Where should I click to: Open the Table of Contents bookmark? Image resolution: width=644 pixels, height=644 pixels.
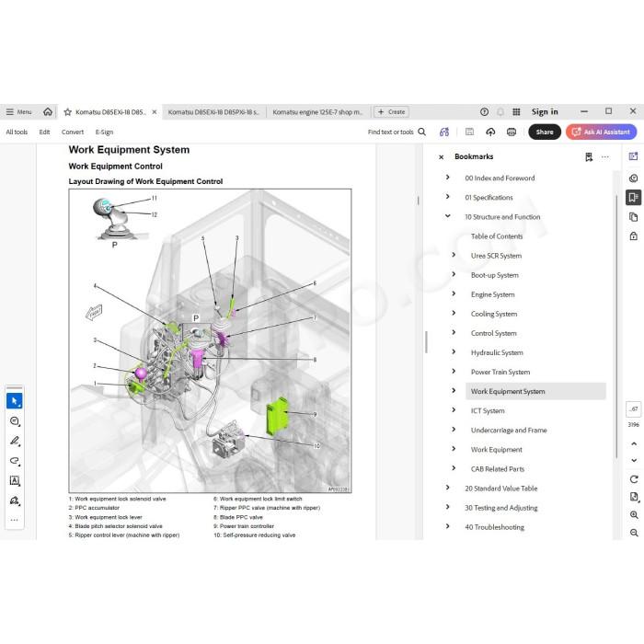(497, 236)
